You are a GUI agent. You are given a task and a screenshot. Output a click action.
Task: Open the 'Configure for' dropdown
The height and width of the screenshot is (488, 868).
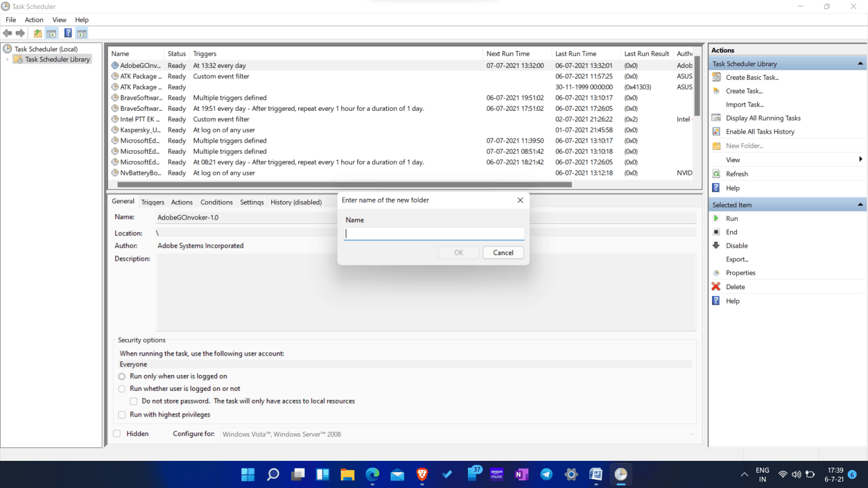pyautogui.click(x=691, y=434)
